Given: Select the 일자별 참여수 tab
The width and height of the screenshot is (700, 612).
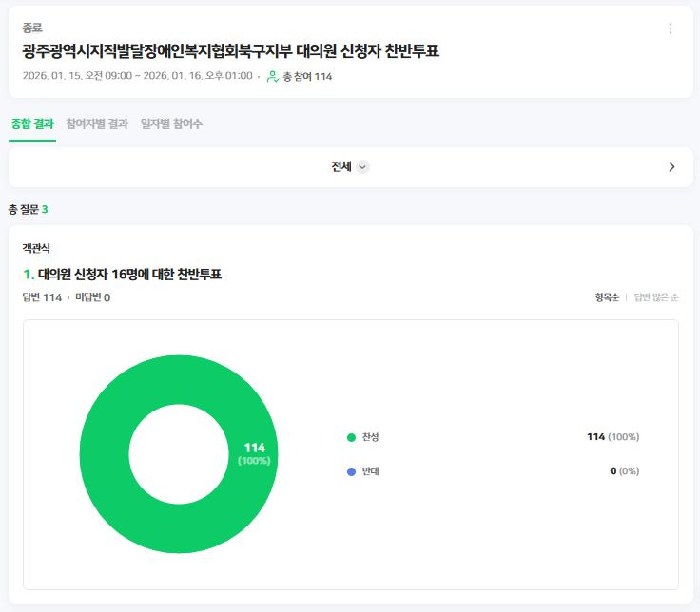Looking at the screenshot, I should pos(171,124).
